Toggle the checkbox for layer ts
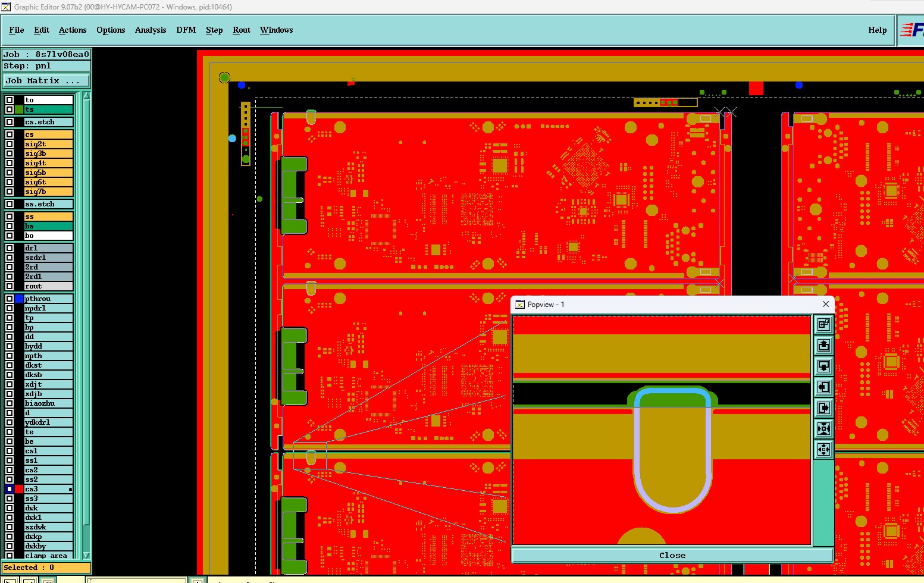 click(10, 109)
